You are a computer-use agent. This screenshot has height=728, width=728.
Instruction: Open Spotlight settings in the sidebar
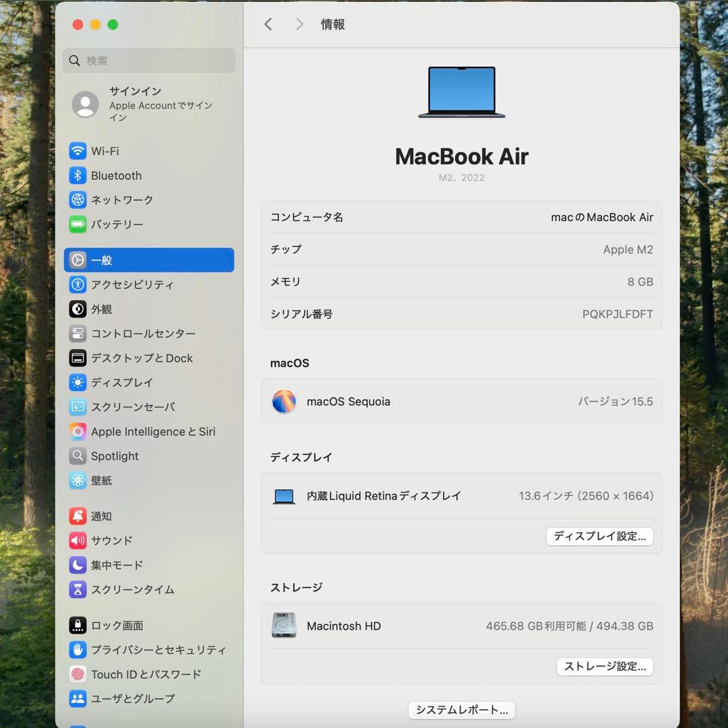tap(113, 456)
